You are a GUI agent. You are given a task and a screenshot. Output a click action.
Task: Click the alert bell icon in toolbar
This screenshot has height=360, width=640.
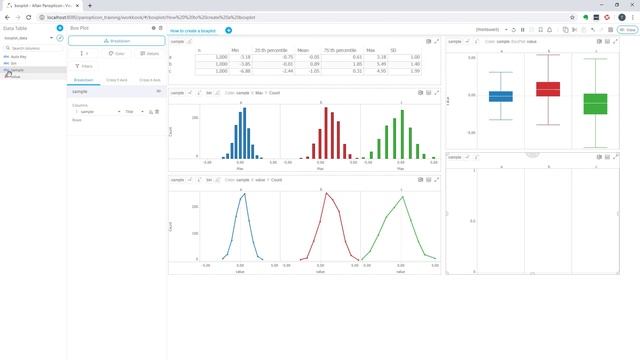coord(549,30)
